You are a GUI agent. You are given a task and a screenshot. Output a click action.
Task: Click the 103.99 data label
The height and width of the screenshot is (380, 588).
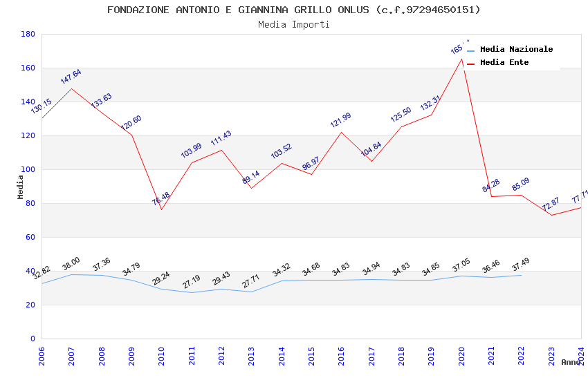pyautogui.click(x=191, y=151)
